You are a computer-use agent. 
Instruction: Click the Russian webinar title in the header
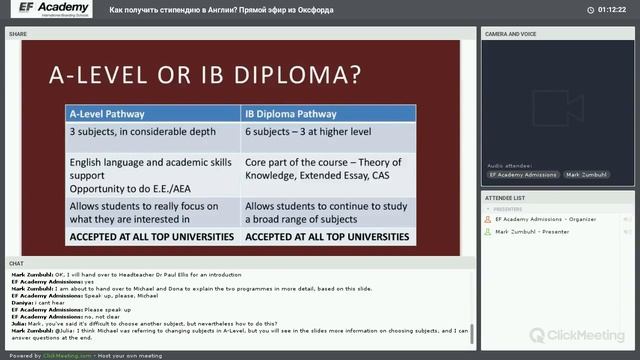click(x=221, y=10)
